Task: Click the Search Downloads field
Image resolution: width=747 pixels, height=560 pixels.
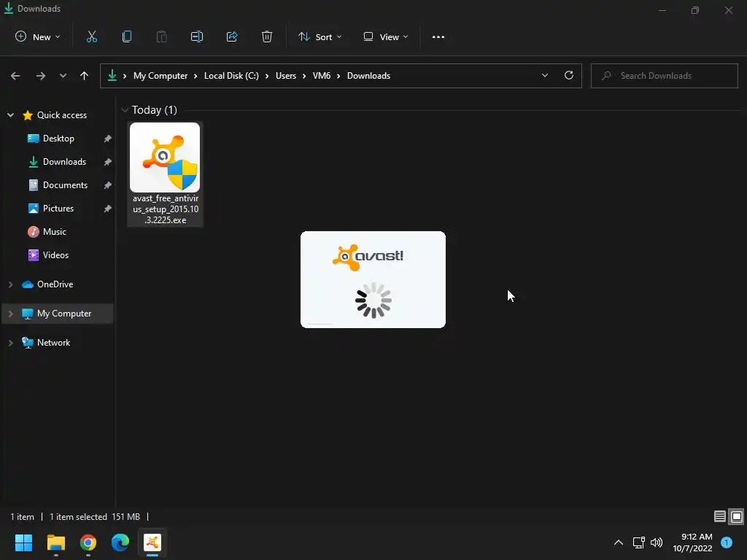Action: tap(664, 76)
